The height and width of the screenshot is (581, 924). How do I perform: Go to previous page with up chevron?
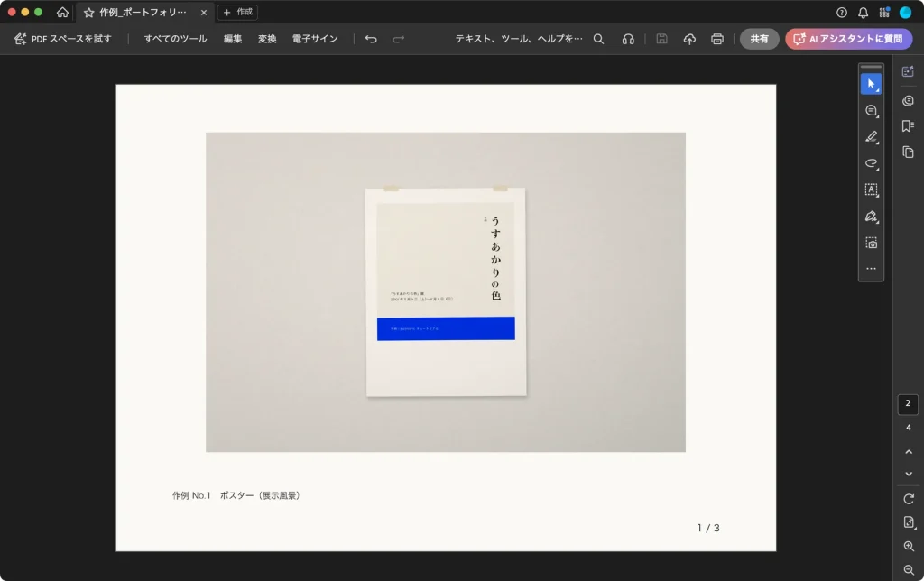coord(908,452)
